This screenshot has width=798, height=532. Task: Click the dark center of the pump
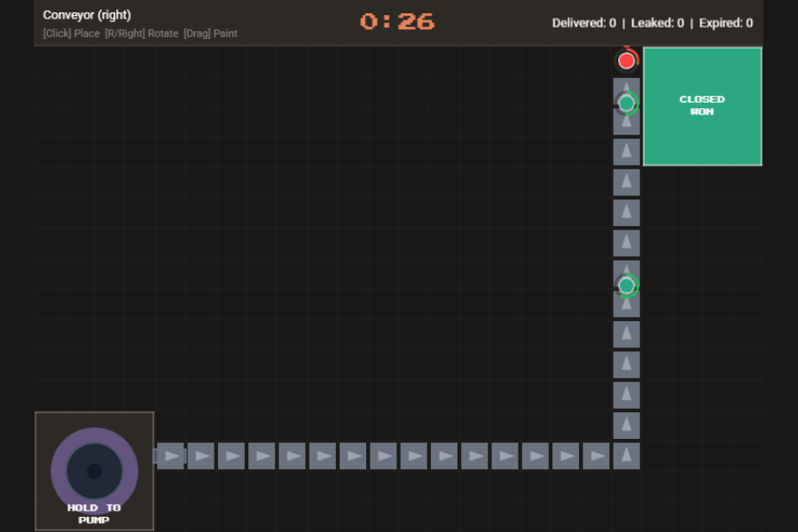(x=94, y=471)
